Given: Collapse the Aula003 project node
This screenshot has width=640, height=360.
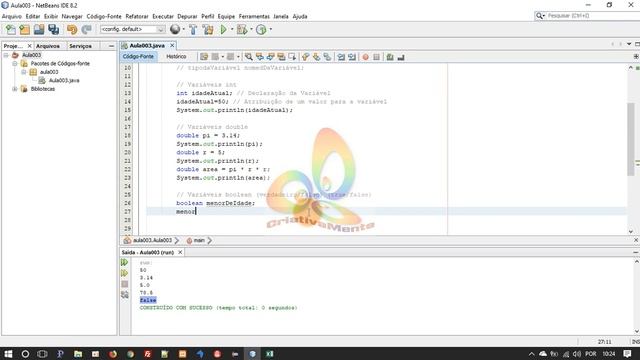Looking at the screenshot, I should coord(6,55).
